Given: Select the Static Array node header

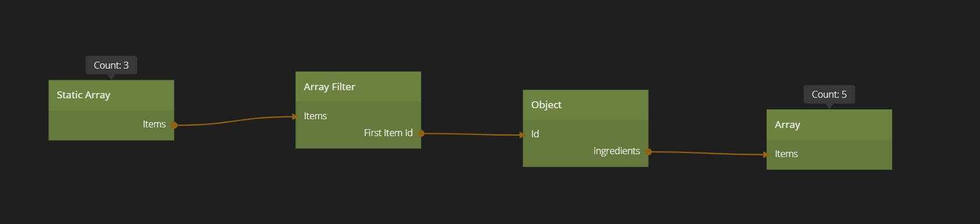Looking at the screenshot, I should 111,95.
